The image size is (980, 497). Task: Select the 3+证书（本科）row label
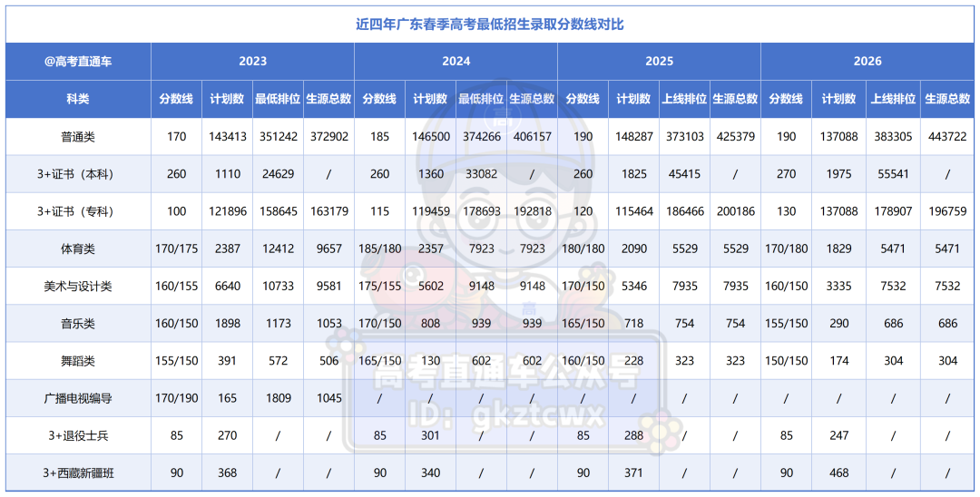(78, 174)
